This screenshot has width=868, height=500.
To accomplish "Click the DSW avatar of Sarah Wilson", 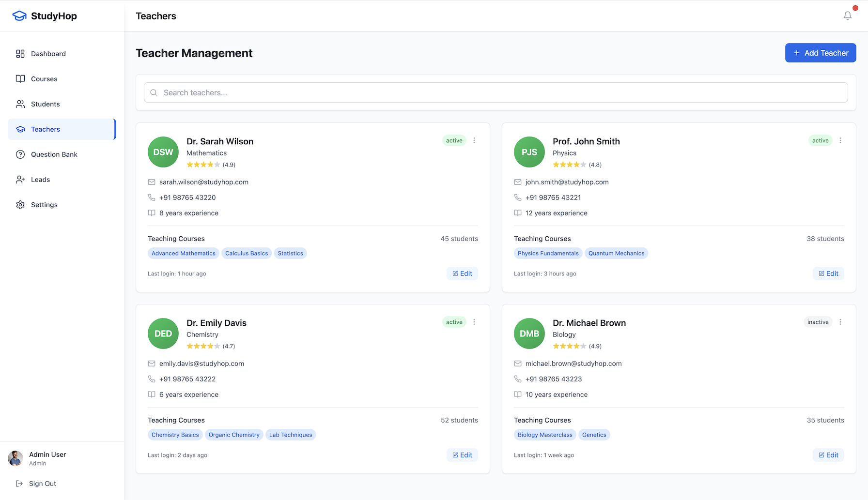I will (163, 152).
